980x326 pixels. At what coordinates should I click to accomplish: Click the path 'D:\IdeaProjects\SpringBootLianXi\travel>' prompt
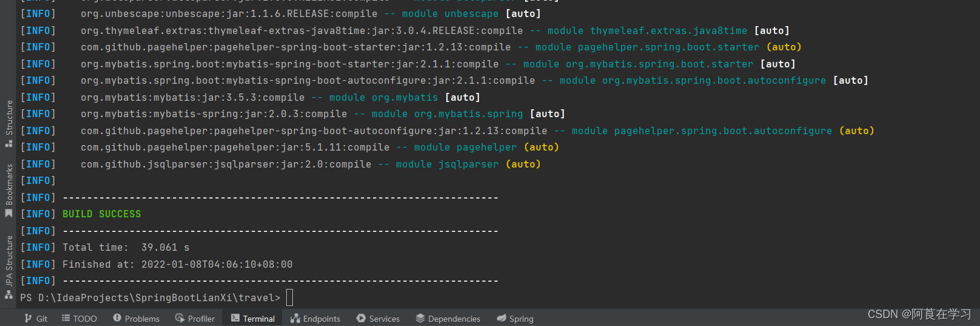click(x=159, y=297)
